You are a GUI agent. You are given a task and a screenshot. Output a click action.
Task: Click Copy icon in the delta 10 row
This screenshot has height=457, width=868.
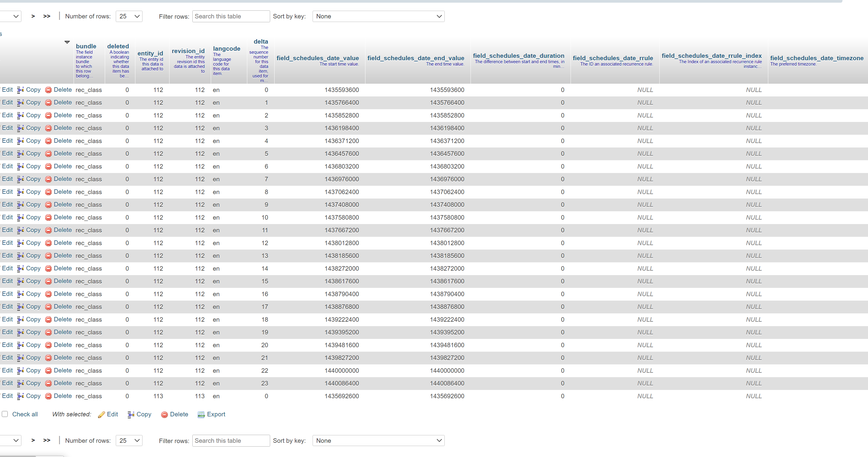point(20,218)
